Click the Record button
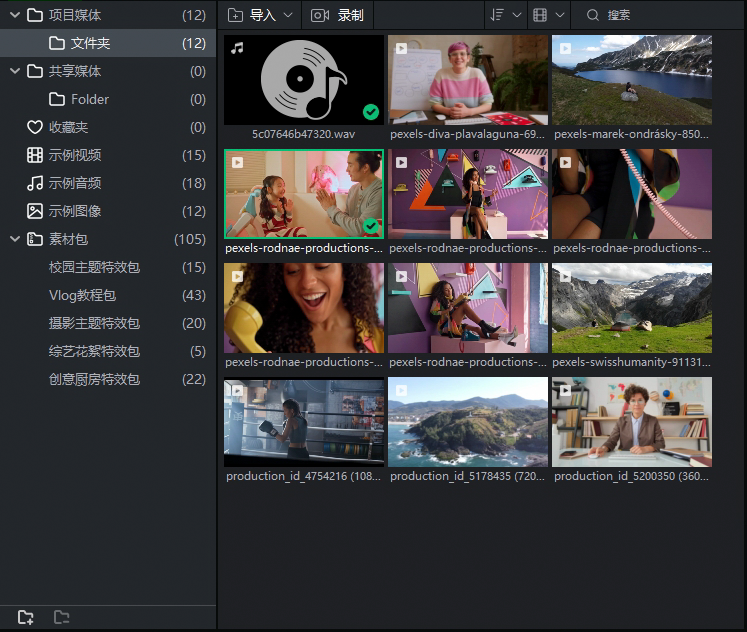 (338, 15)
